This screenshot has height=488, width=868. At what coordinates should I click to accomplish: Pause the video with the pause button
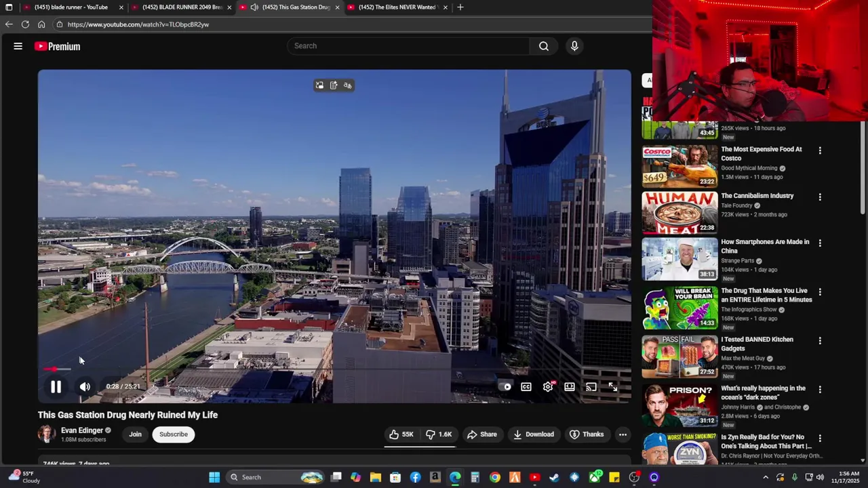pyautogui.click(x=56, y=387)
